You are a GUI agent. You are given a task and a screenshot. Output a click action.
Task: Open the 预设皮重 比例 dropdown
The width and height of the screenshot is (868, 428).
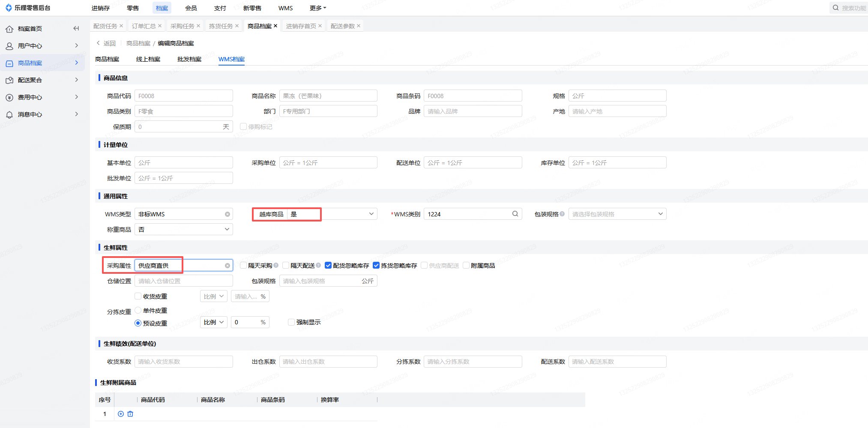pos(213,322)
